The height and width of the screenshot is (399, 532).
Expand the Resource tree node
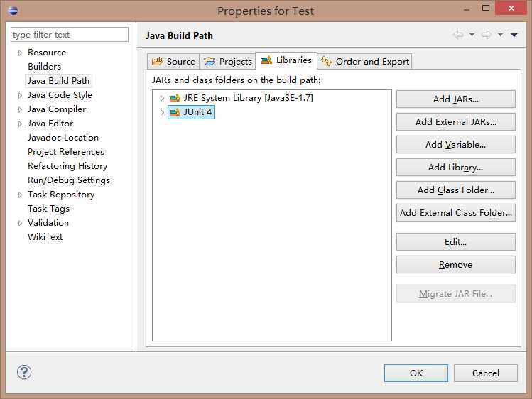click(x=20, y=53)
